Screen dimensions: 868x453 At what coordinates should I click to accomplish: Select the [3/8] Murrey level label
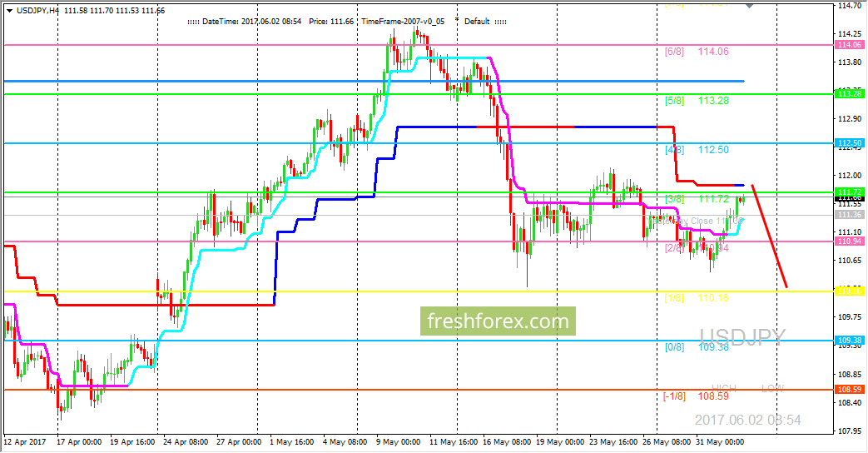(674, 199)
